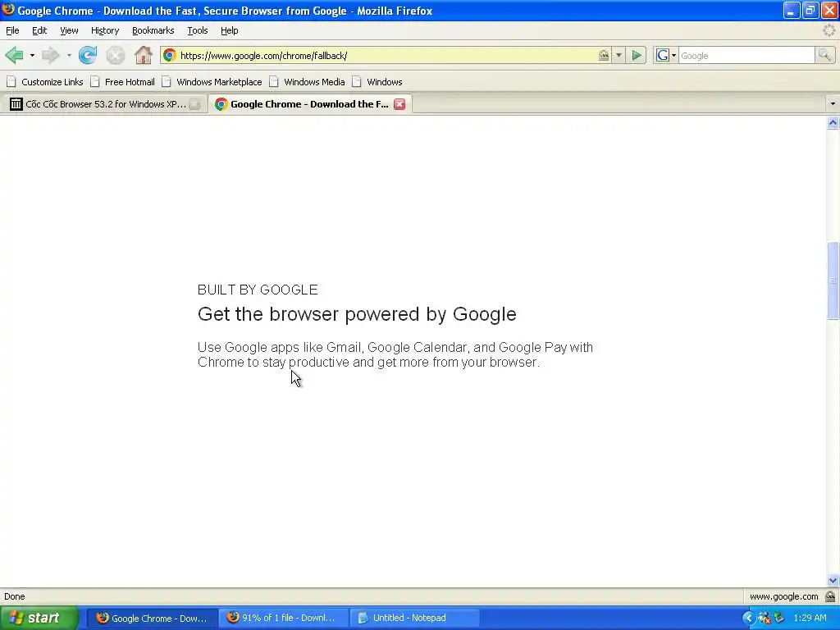Open the Windows Marketplace bookmark
840x630 pixels.
212,82
